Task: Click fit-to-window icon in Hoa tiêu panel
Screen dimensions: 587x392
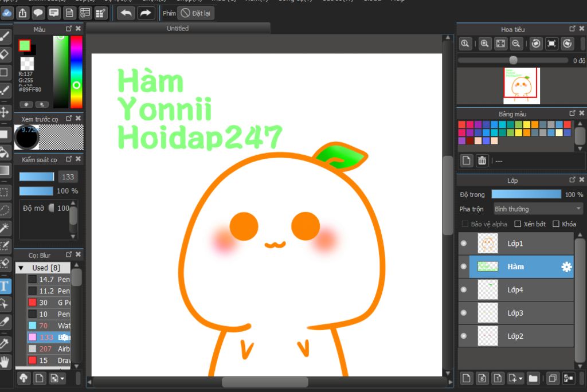Action: click(500, 44)
